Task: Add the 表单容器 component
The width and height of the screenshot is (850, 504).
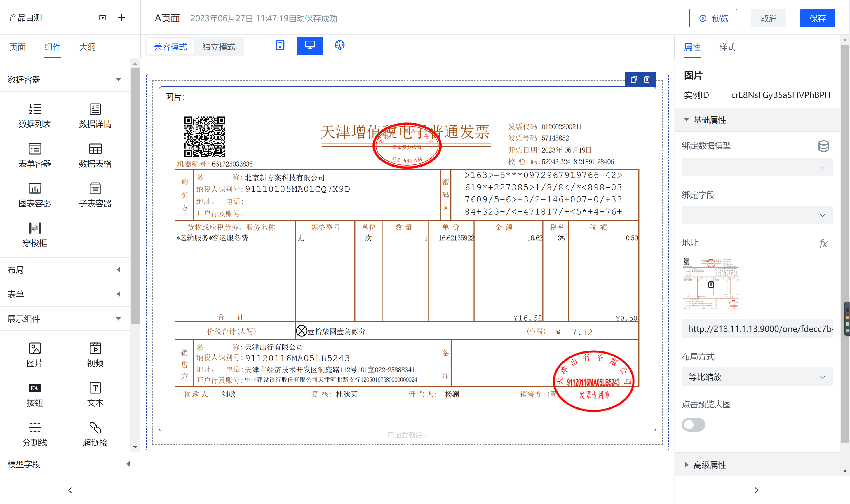Action: click(35, 155)
